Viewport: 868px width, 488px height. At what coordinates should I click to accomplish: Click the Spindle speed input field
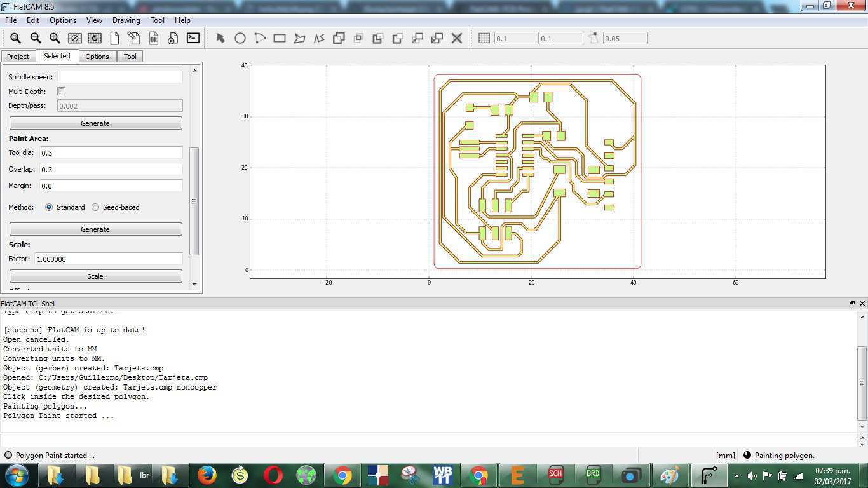point(120,77)
